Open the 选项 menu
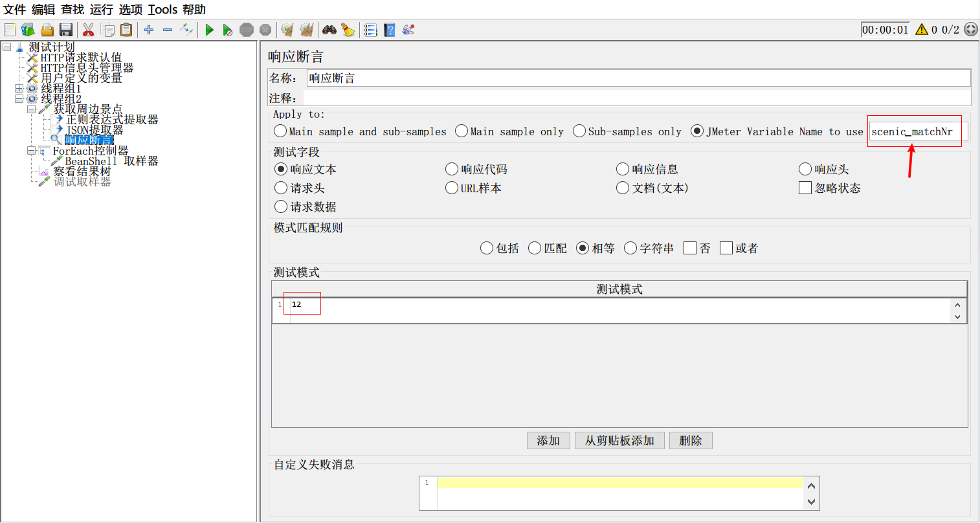 tap(130, 10)
